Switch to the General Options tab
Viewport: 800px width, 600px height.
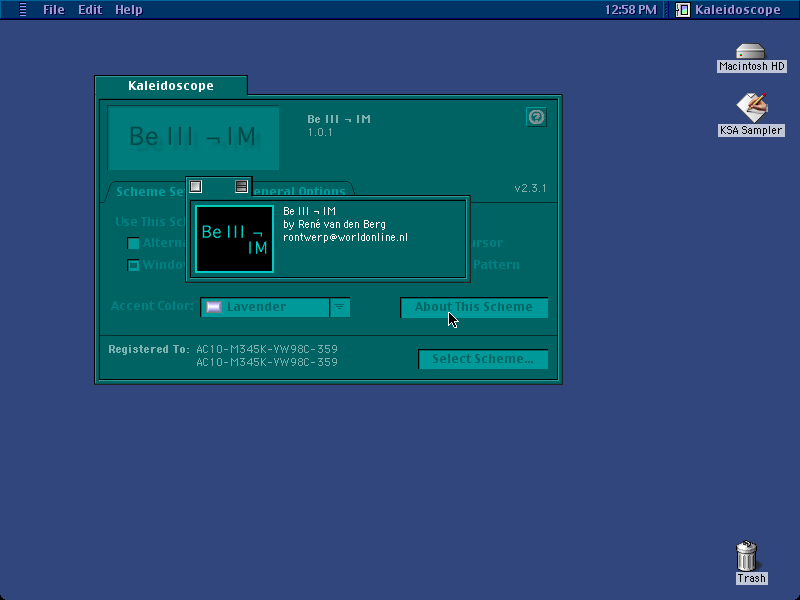pos(301,191)
